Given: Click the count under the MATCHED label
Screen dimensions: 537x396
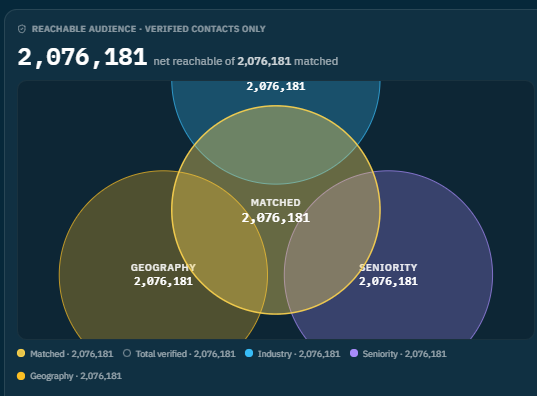Looking at the screenshot, I should tap(276, 218).
